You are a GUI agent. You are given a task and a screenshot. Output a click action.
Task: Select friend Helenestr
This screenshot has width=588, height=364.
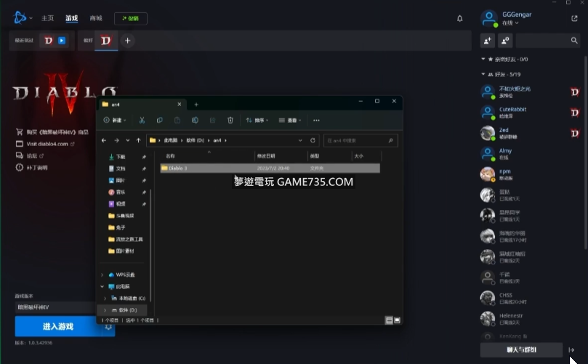[x=530, y=319]
